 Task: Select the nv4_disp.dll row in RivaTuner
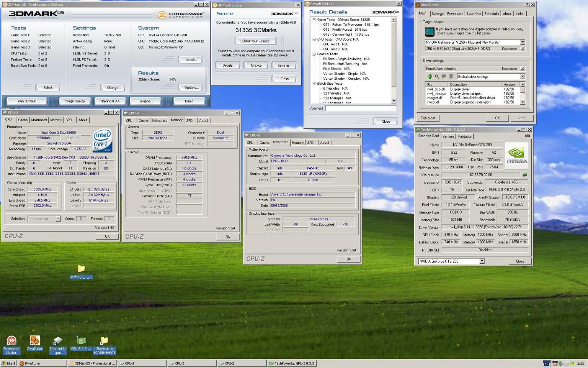pos(472,89)
